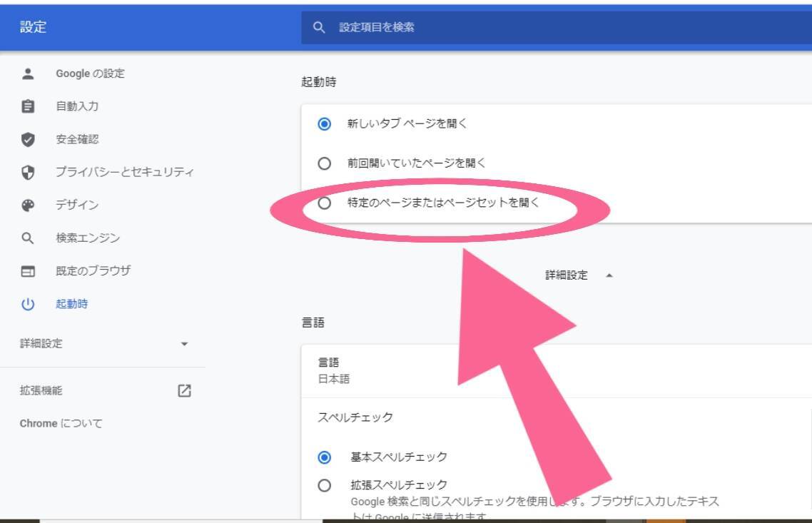Open the Chrome について page

[x=61, y=424]
